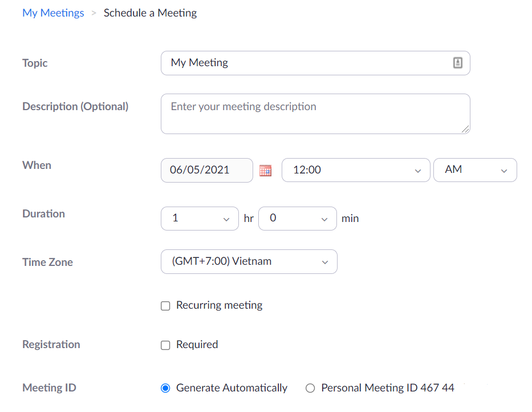This screenshot has height=412, width=532.
Task: Click the Schedule a Meeting breadcrumb text
Action: coord(151,13)
